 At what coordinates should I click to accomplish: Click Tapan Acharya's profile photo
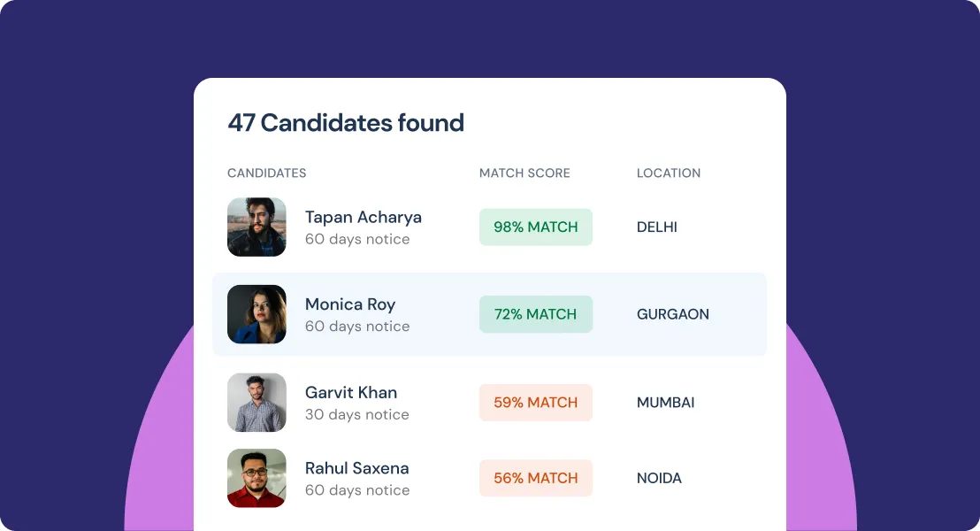pos(256,227)
